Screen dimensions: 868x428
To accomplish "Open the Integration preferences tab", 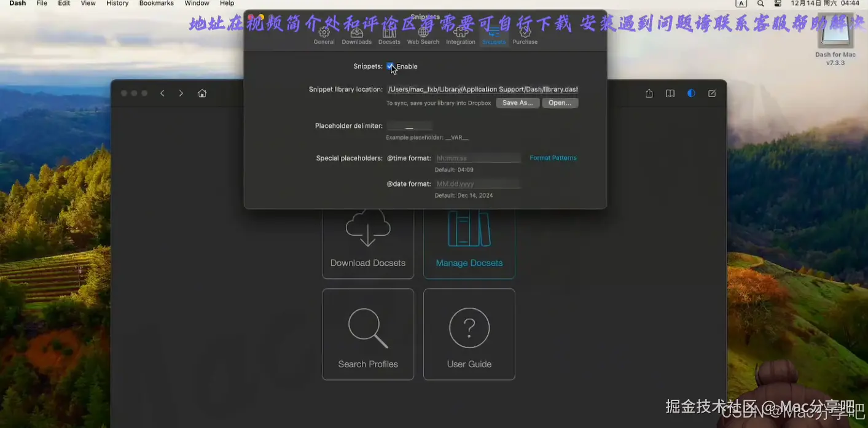I will (x=461, y=36).
